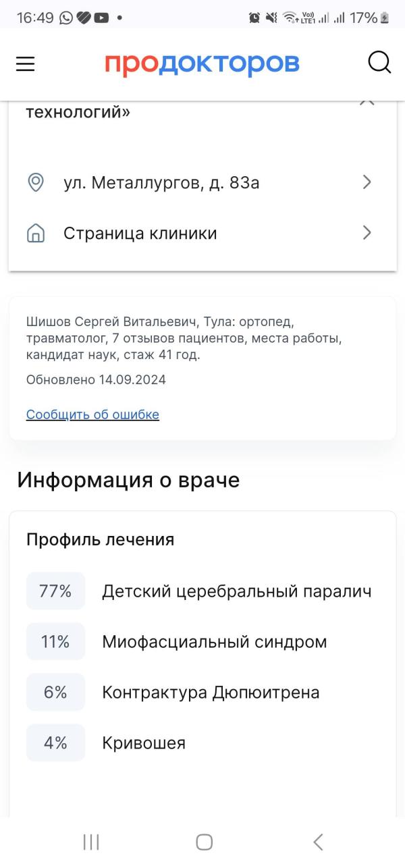Expand chevron beside Металлургов address

pos(367,182)
